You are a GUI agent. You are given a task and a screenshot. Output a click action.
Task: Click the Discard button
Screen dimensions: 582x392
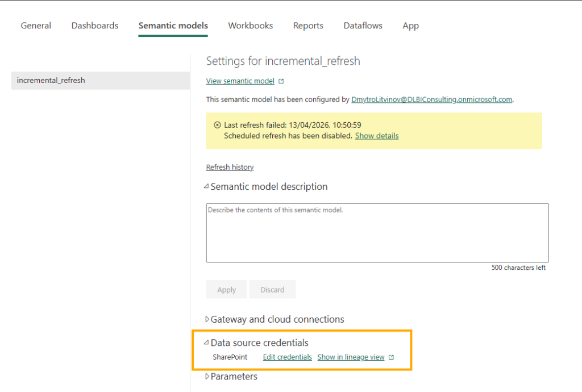pyautogui.click(x=272, y=289)
